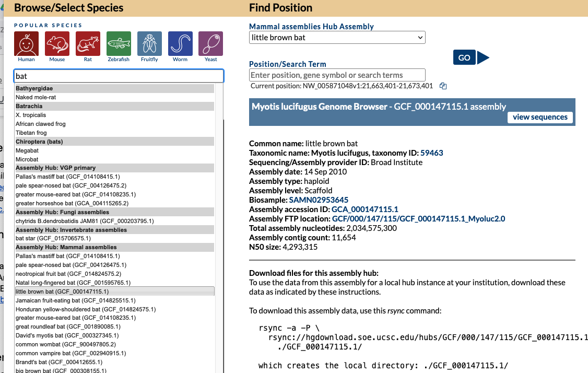This screenshot has height=373, width=588.
Task: Click the Bathyergidae group header
Action: point(115,89)
